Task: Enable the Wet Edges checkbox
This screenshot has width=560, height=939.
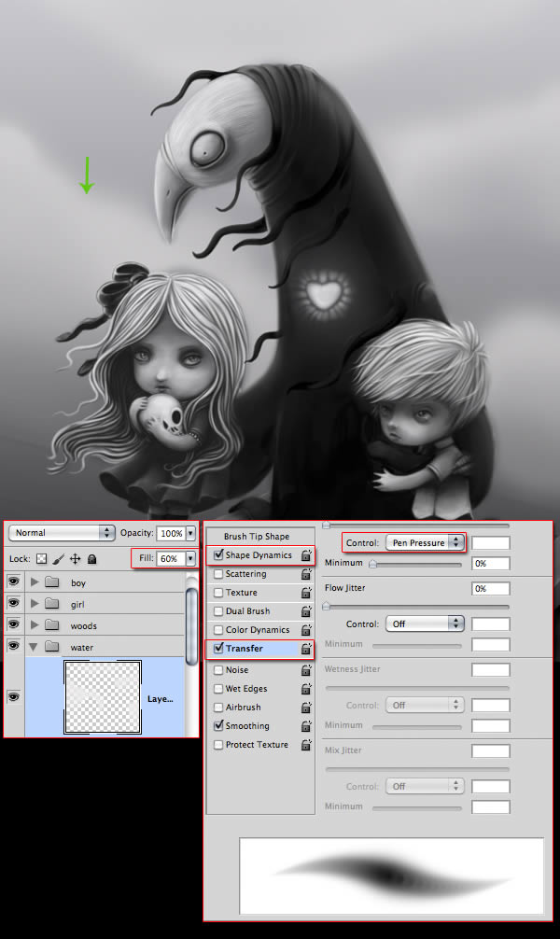Action: tap(218, 688)
